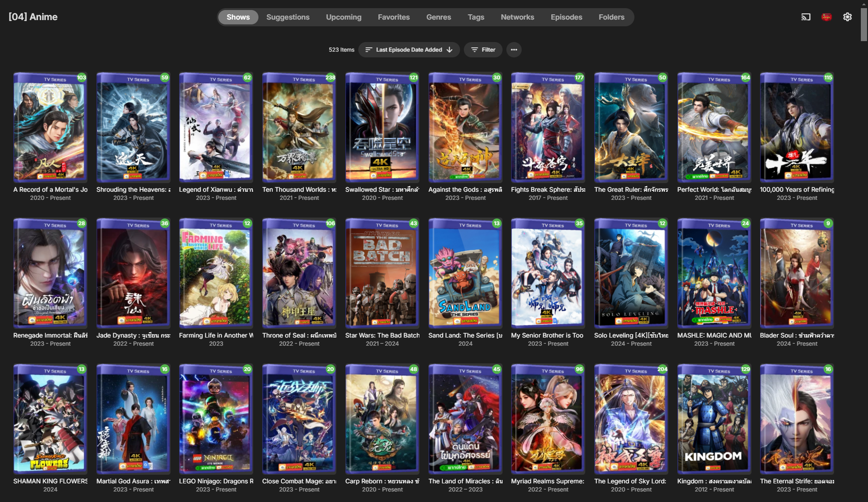
Task: Switch to the Genres tab
Action: pos(439,17)
